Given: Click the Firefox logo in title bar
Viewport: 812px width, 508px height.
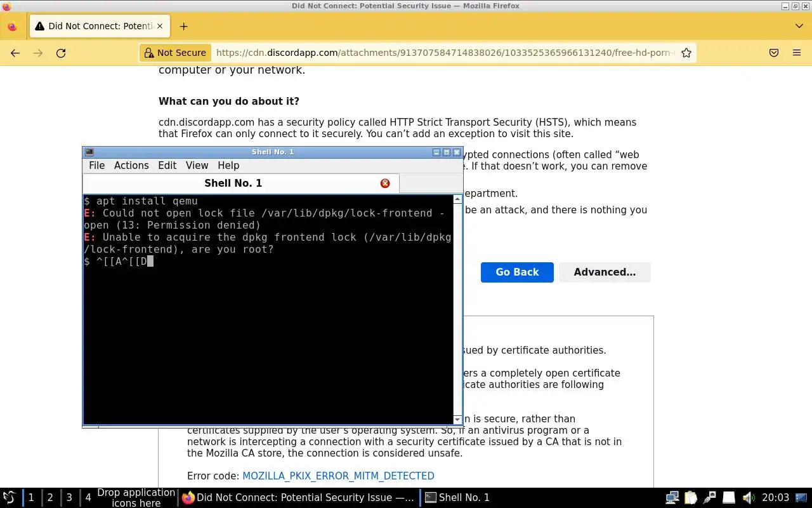Looking at the screenshot, I should pyautogui.click(x=6, y=6).
